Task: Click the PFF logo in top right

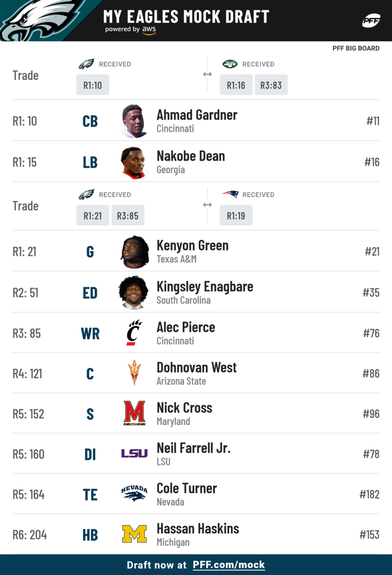Action: pyautogui.click(x=370, y=21)
